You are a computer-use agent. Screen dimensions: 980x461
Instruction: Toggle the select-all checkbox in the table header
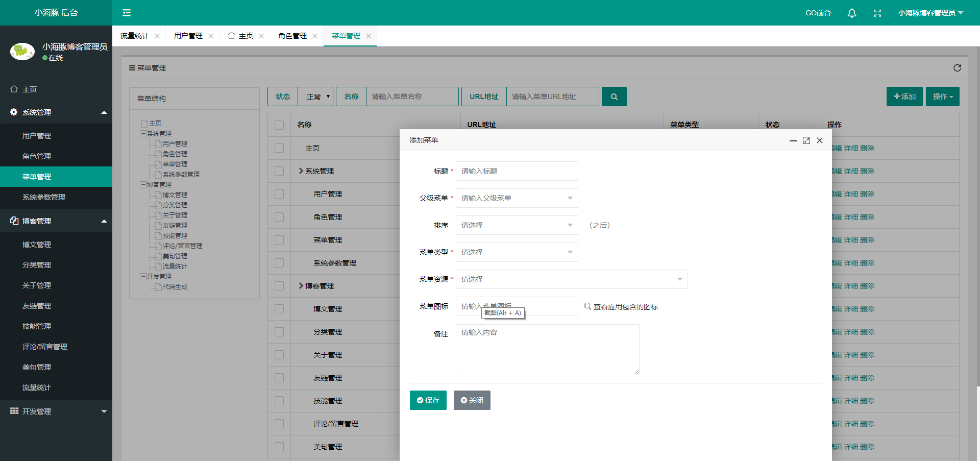[x=279, y=125]
